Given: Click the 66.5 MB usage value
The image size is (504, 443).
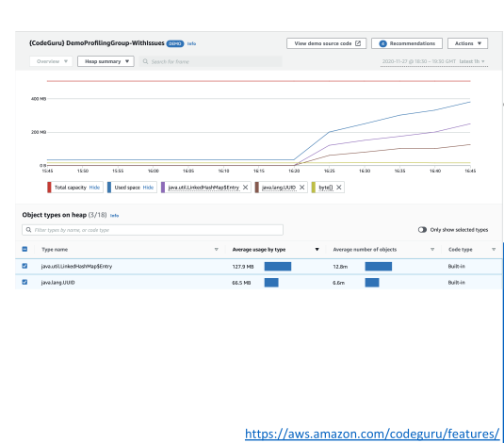Looking at the screenshot, I should [x=241, y=283].
